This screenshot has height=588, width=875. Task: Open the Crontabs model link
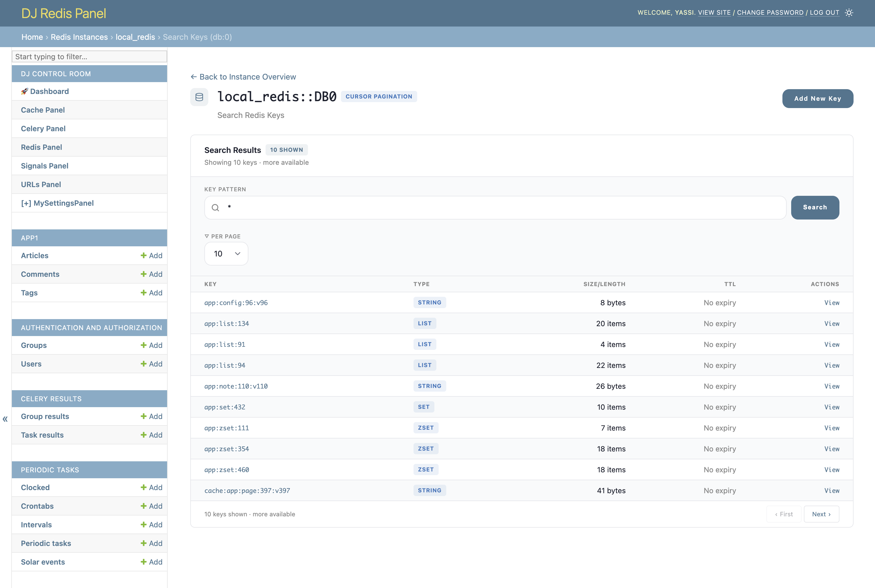tap(37, 506)
